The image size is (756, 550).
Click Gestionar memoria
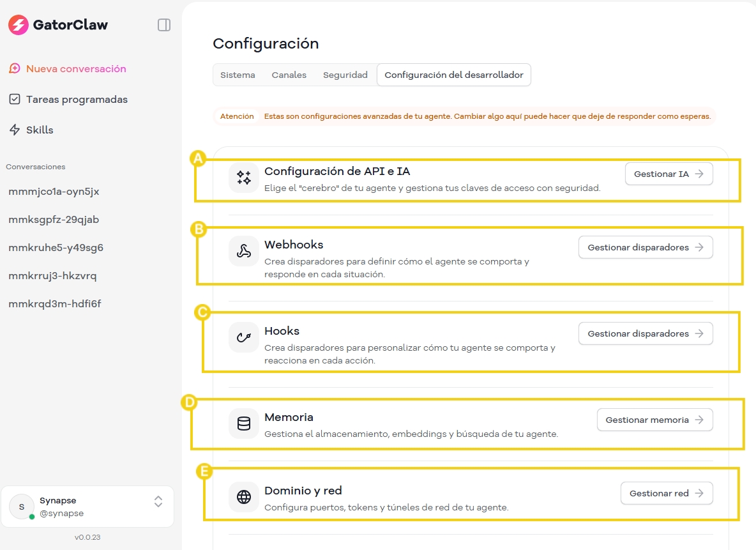[654, 420]
